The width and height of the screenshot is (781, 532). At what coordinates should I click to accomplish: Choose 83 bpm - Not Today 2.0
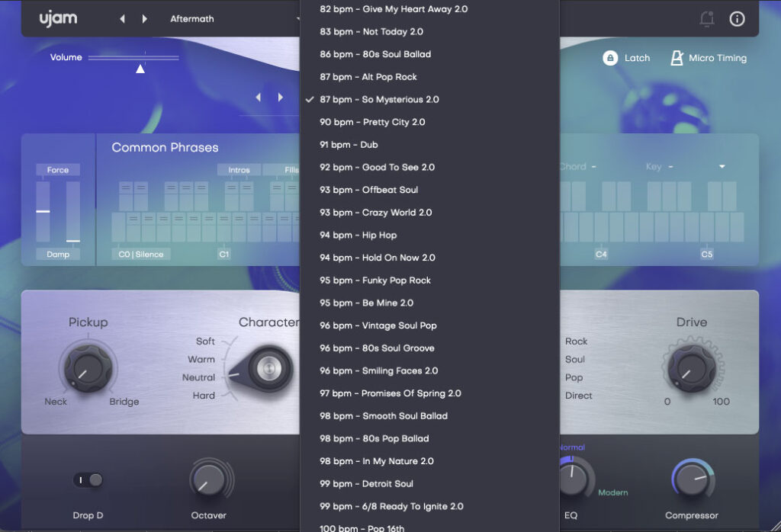coord(429,32)
